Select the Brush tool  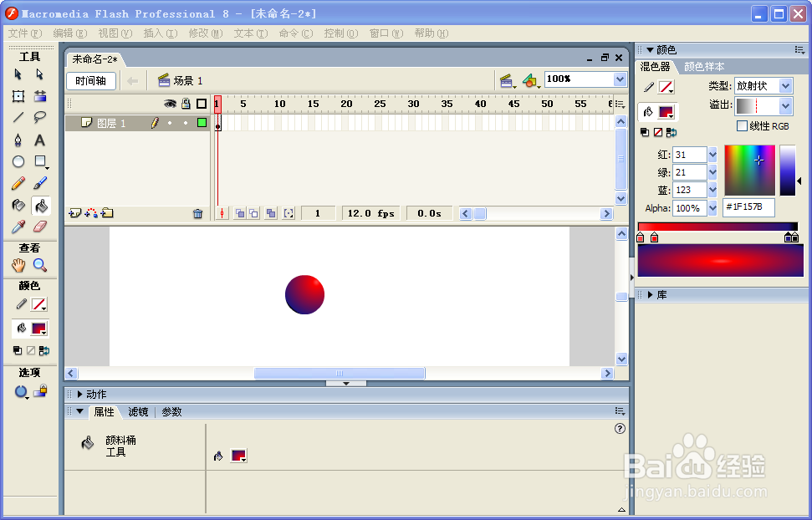coord(40,183)
